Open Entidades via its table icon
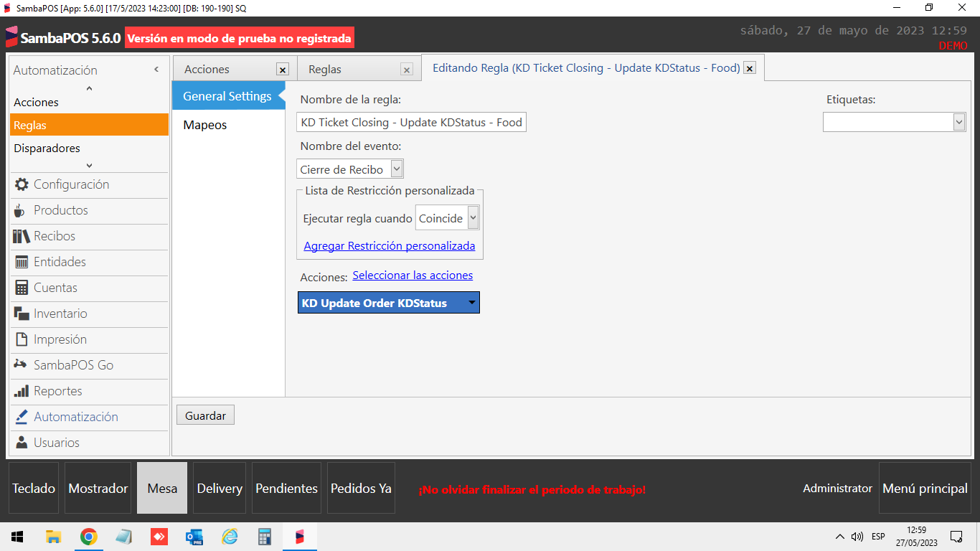Image resolution: width=980 pixels, height=551 pixels. coord(22,262)
